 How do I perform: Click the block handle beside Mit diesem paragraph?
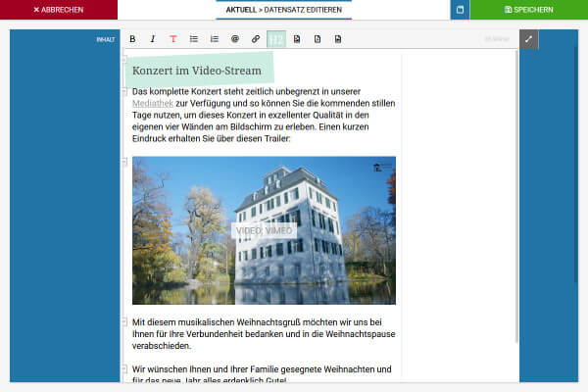(x=124, y=321)
